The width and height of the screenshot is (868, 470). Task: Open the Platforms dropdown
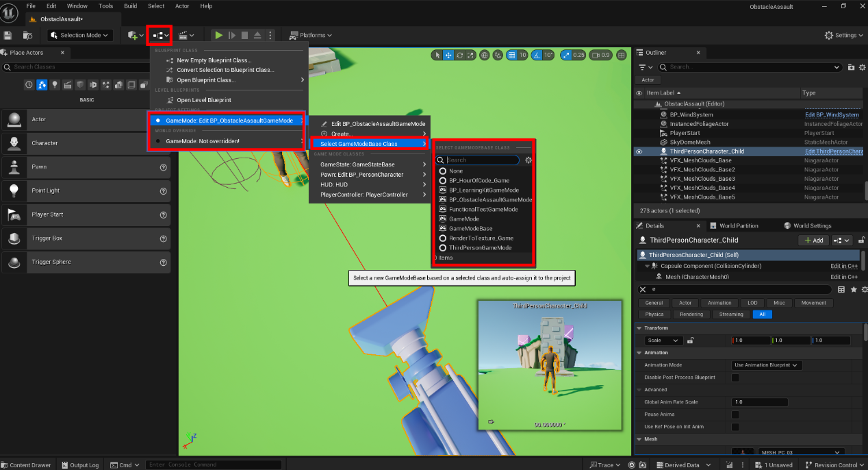pos(310,35)
